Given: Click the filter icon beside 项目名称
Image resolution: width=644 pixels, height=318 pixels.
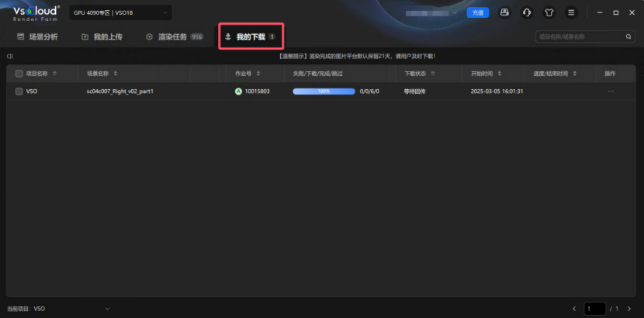Looking at the screenshot, I should pos(54,74).
